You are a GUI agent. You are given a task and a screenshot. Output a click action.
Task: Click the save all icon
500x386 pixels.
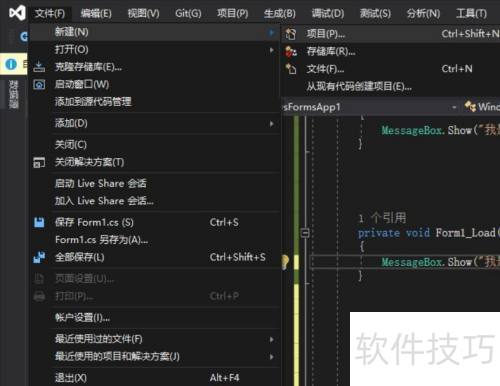point(39,257)
